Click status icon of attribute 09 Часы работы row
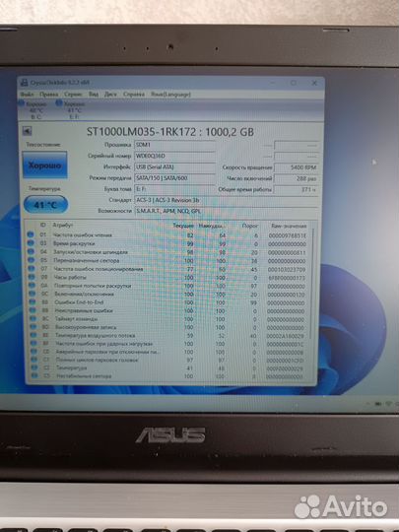399x532 pixels. (x=32, y=277)
